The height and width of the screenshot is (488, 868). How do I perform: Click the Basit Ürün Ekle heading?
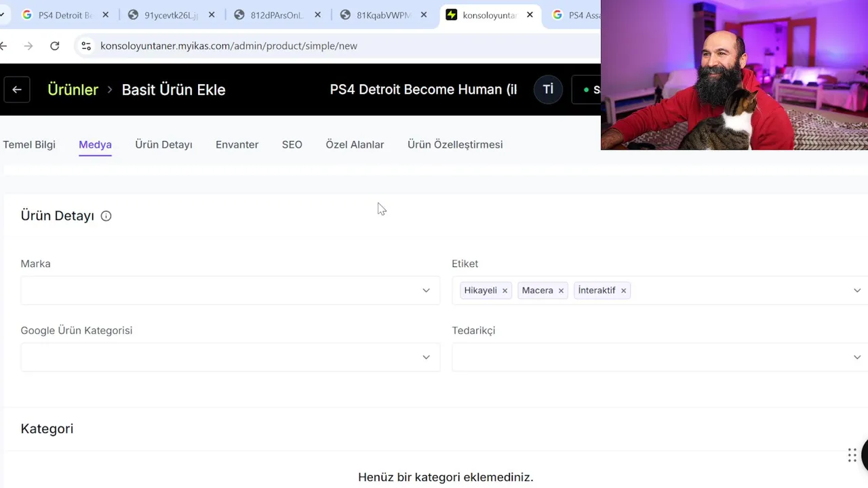174,89
